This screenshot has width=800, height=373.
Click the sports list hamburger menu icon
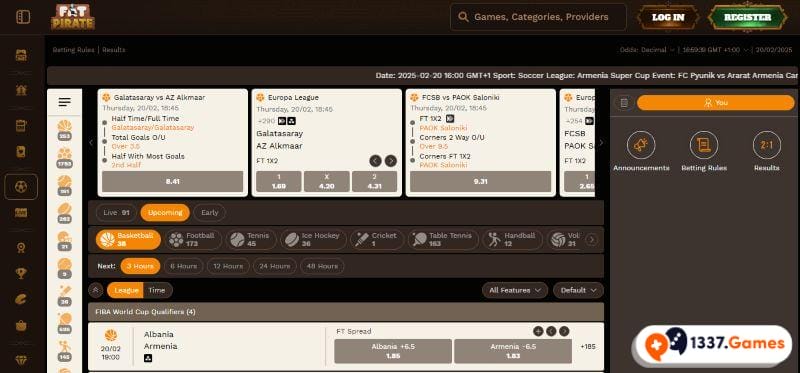(65, 102)
